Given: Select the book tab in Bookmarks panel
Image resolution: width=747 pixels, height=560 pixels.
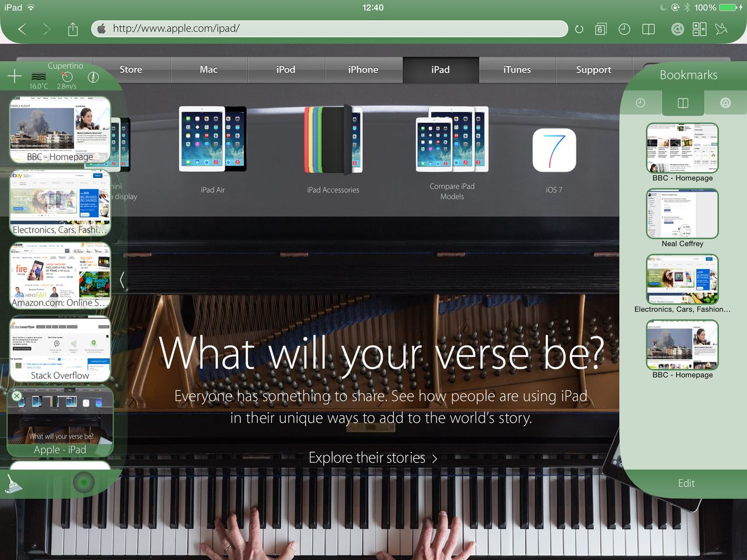Looking at the screenshot, I should coord(683,103).
